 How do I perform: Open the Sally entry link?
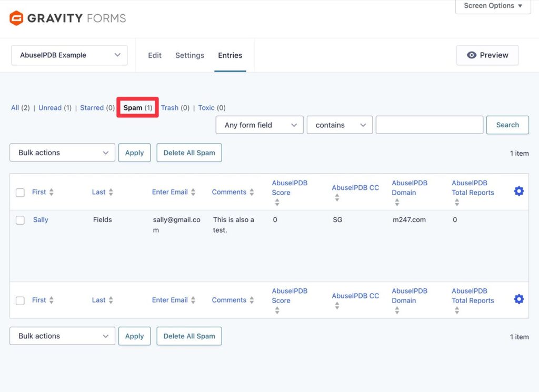pos(41,220)
